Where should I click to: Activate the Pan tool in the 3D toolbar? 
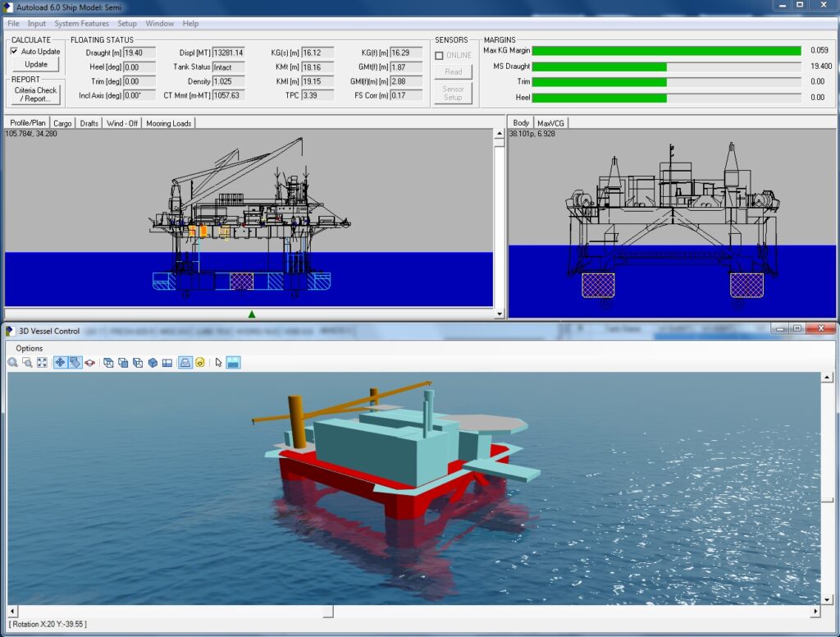point(60,362)
